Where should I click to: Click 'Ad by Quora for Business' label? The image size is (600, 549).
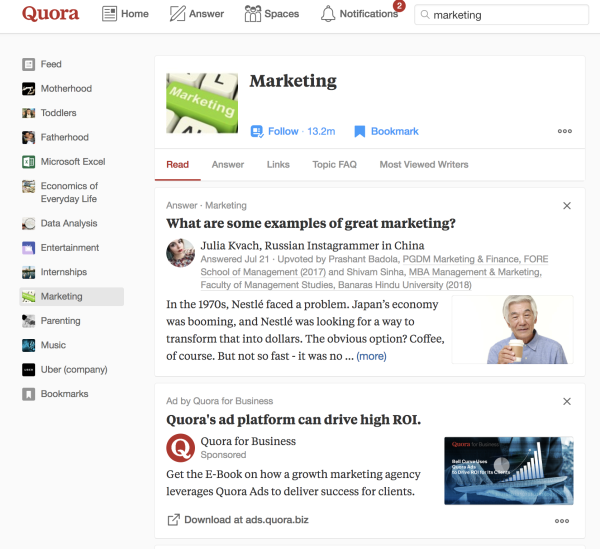point(220,401)
